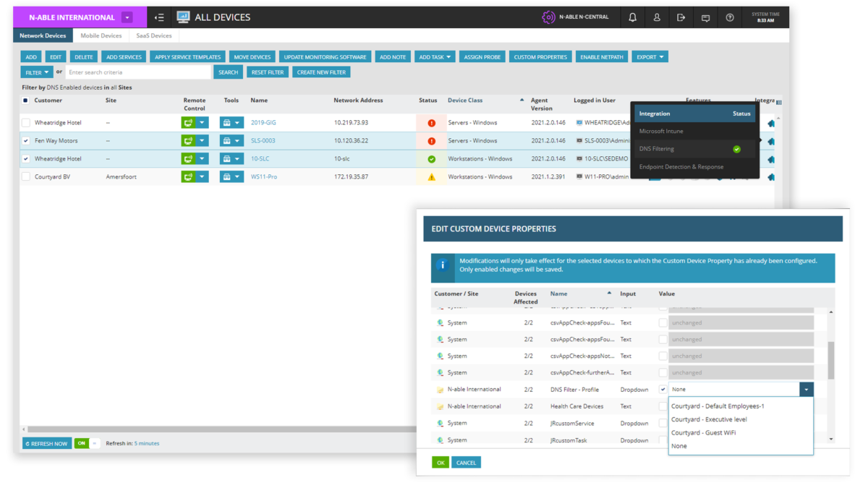This screenshot has height=488, width=868.
Task: Start remote control for SLS-0003
Action: pos(188,141)
